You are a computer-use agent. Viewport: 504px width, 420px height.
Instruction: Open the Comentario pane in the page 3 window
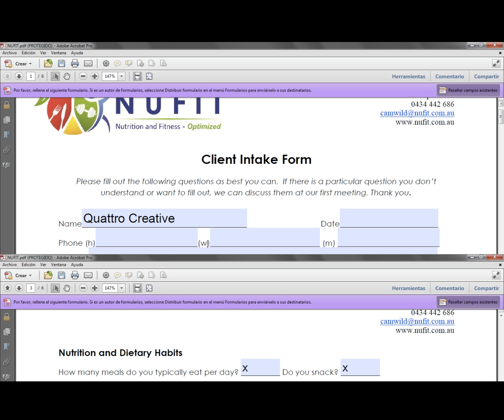point(450,288)
